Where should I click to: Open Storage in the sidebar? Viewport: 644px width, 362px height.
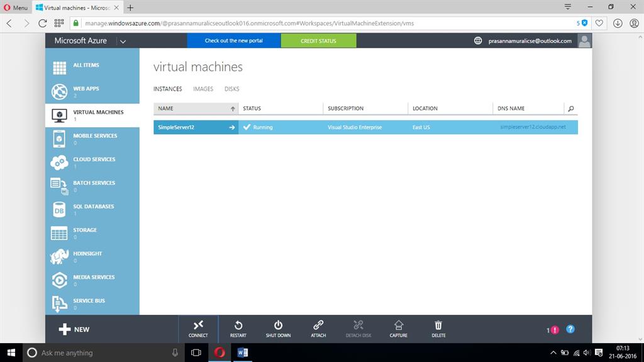coord(92,233)
